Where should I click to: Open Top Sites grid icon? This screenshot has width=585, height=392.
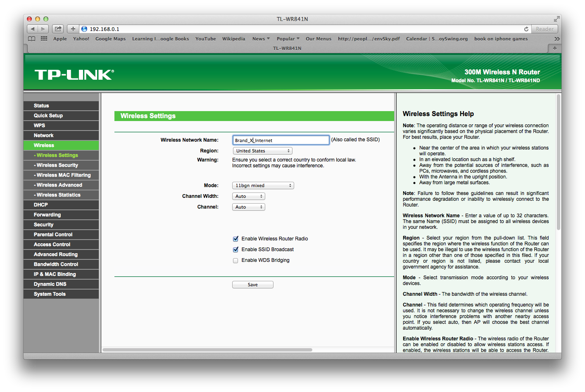pos(44,39)
